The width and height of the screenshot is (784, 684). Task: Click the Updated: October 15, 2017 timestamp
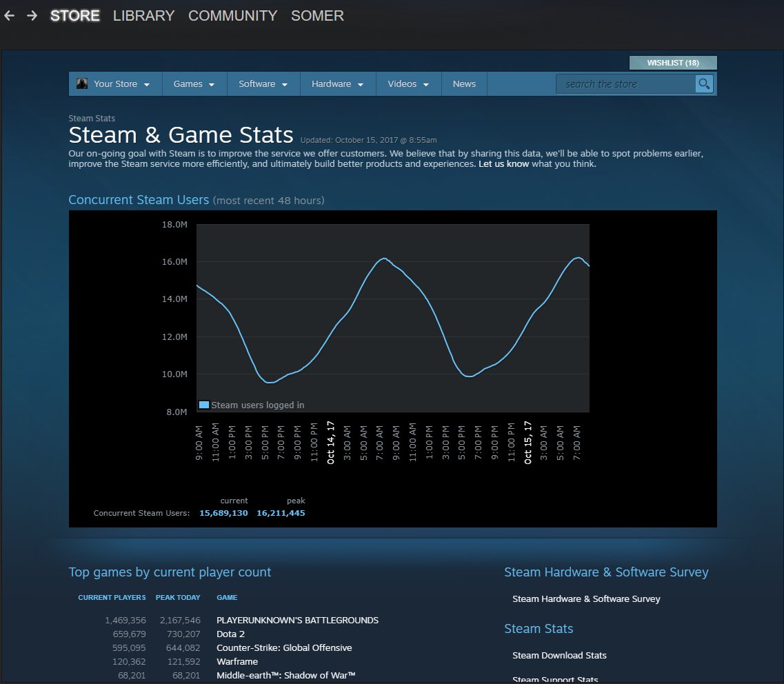coord(368,140)
